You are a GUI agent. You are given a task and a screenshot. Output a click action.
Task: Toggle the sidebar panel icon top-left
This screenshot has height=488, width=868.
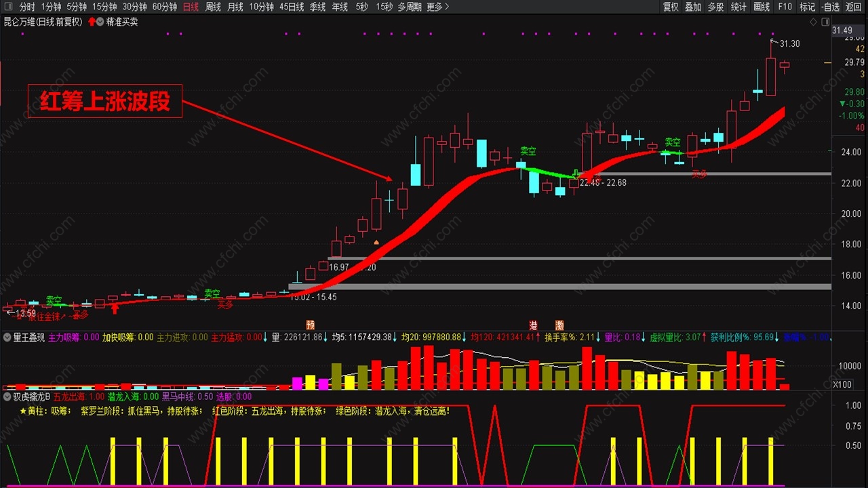(8, 7)
